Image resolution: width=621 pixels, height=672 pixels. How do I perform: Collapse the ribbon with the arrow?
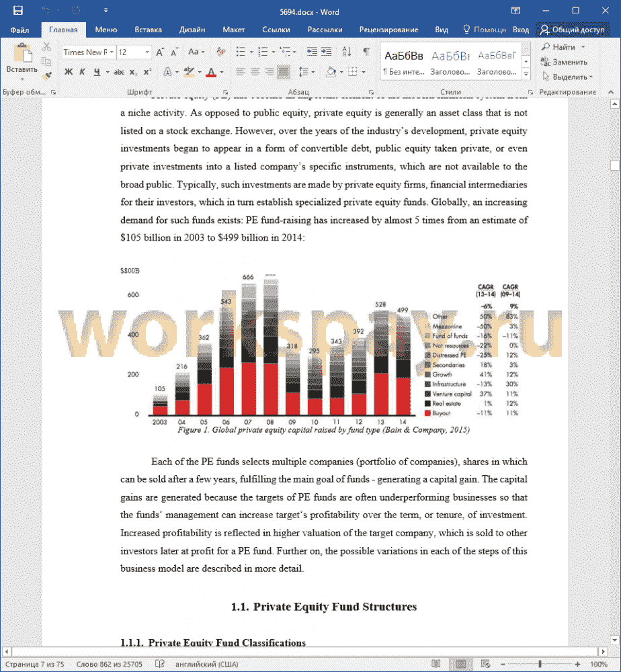point(611,91)
